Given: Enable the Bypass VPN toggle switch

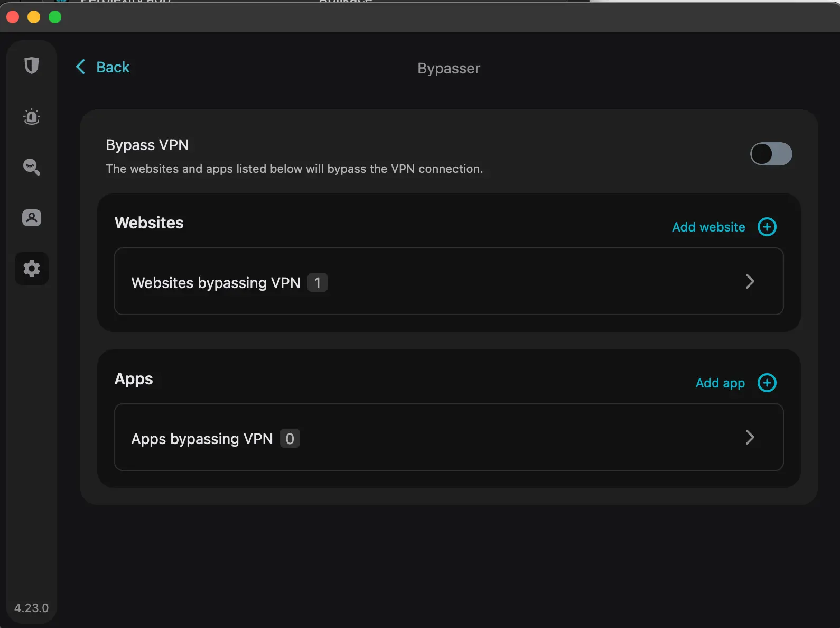Looking at the screenshot, I should click(x=771, y=154).
